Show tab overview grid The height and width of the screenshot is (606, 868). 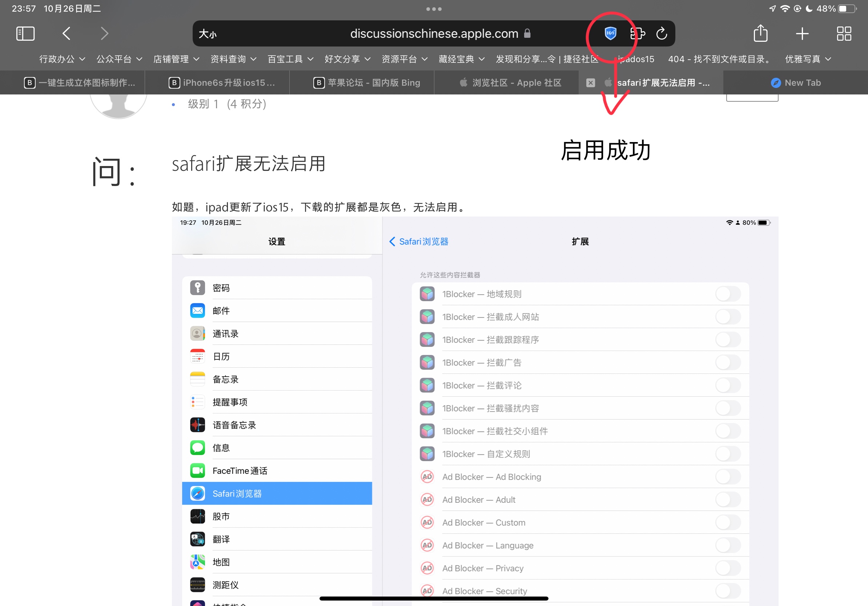pos(844,34)
